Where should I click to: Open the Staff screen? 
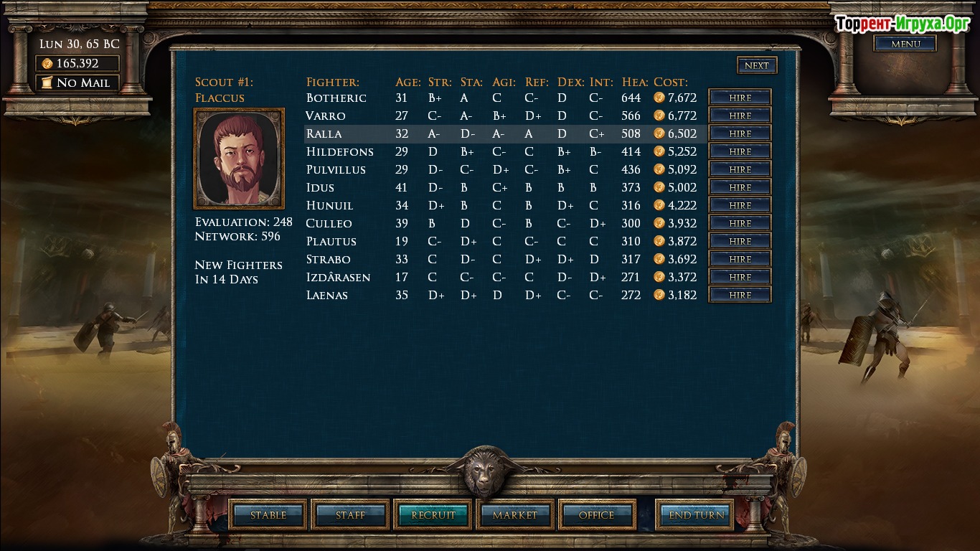click(351, 515)
